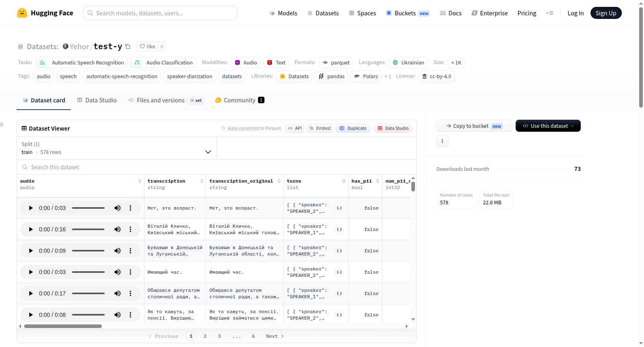Expand the turns JSON in "Имающий час." row
Screen dimensions: 644x347
pos(339,272)
